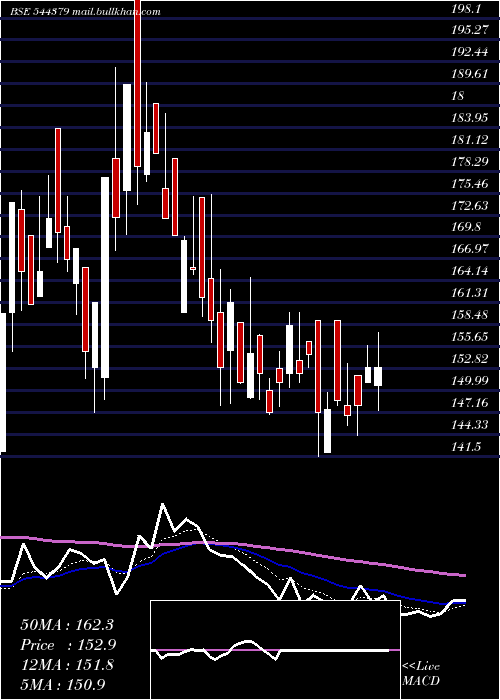Image resolution: width=500 pixels, height=700 pixels.
Task: Select the 144.33 price axis label
Action: (469, 424)
